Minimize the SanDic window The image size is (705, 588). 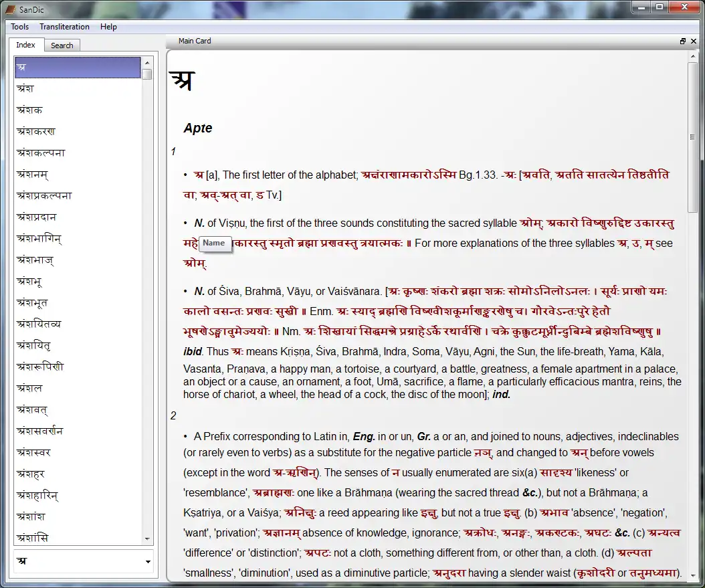point(641,7)
